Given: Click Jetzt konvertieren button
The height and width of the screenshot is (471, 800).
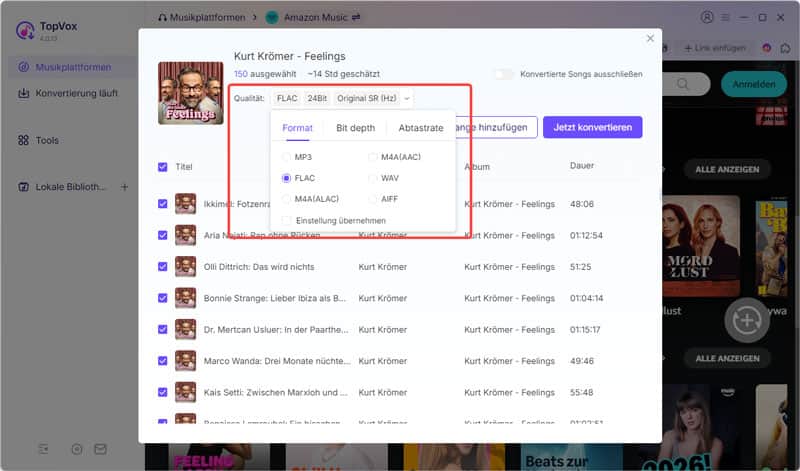Looking at the screenshot, I should 592,127.
